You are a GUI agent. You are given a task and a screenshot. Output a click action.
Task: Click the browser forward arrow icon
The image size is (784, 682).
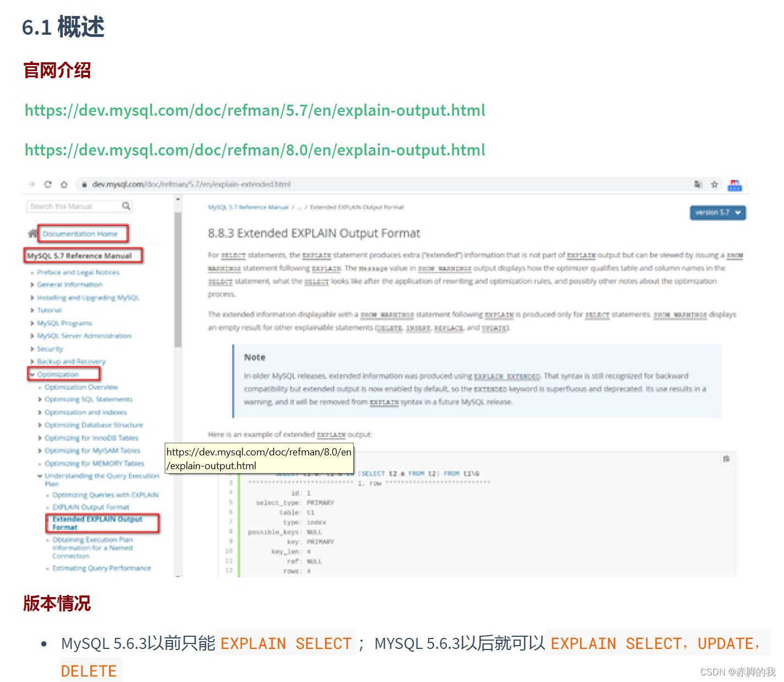[x=31, y=184]
